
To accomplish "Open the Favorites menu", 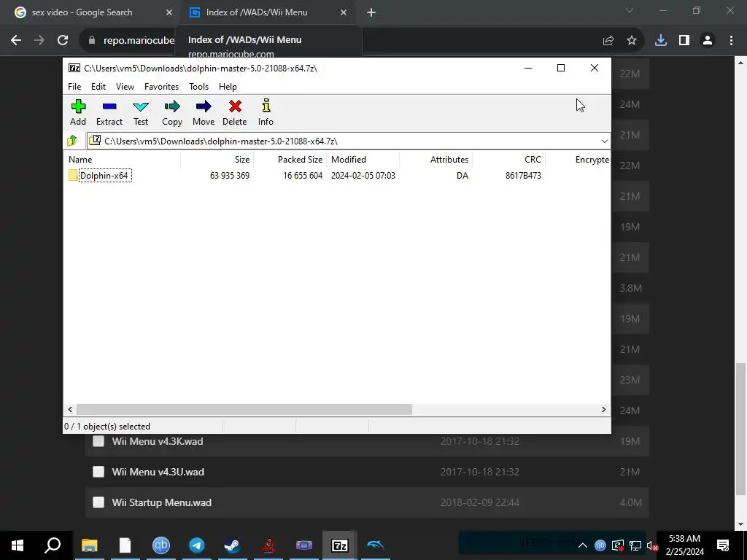I will pyautogui.click(x=161, y=87).
